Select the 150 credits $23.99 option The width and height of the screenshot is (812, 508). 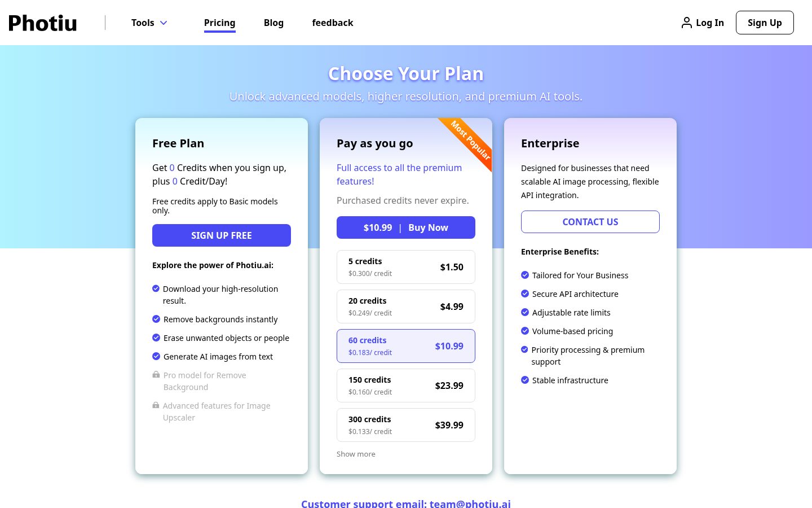tap(406, 386)
